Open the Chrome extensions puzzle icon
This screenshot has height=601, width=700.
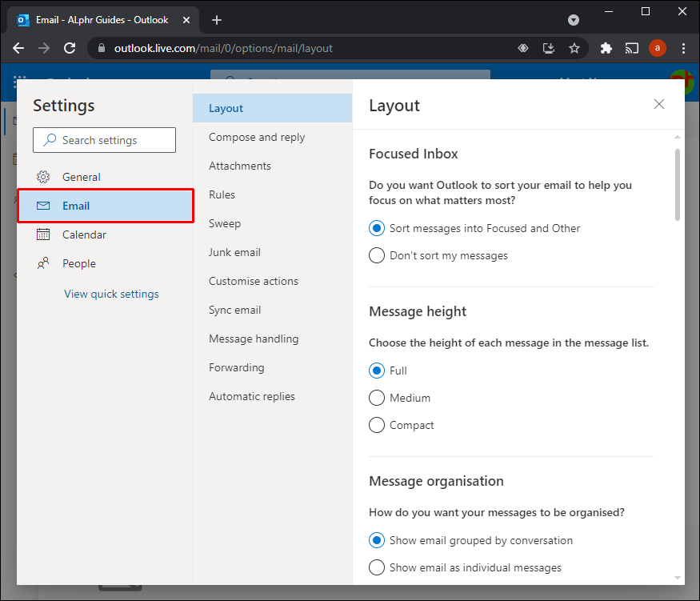(x=606, y=48)
